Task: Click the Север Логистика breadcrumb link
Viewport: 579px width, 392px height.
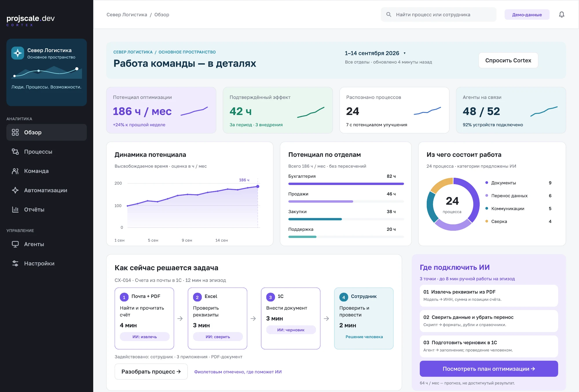Action: (x=127, y=14)
